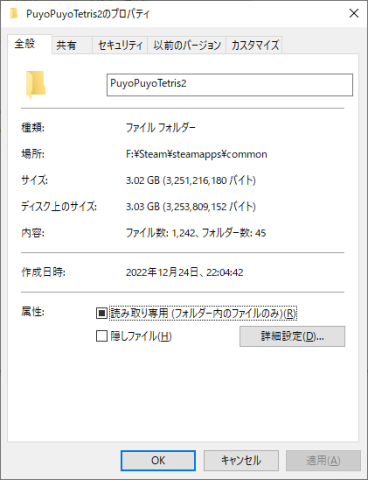Viewport: 368px width, 480px height.
Task: Click the size value 3.02 GB
Action: click(143, 180)
